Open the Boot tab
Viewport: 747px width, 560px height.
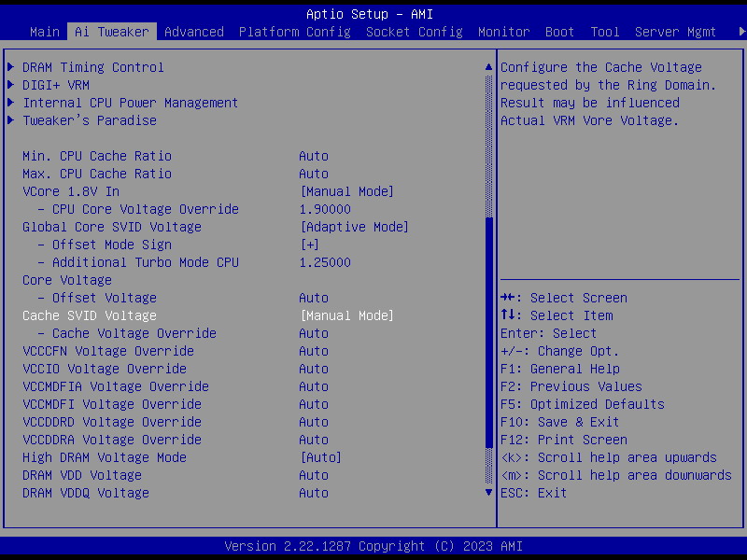tap(559, 32)
